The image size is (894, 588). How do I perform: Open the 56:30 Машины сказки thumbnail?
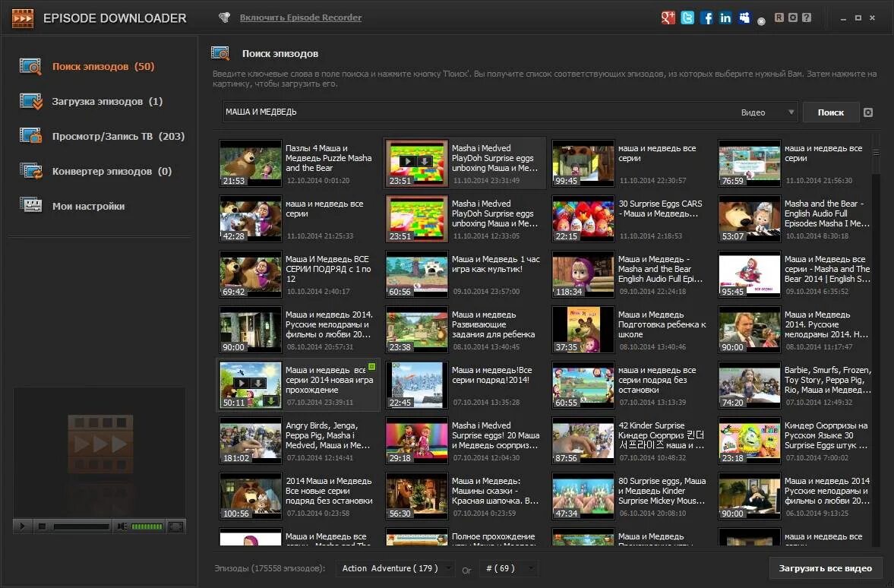(417, 495)
